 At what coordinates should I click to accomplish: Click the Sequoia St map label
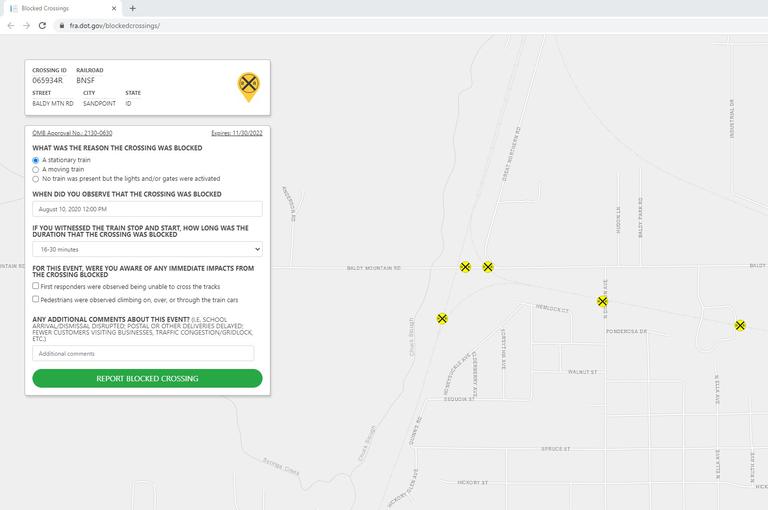click(459, 399)
